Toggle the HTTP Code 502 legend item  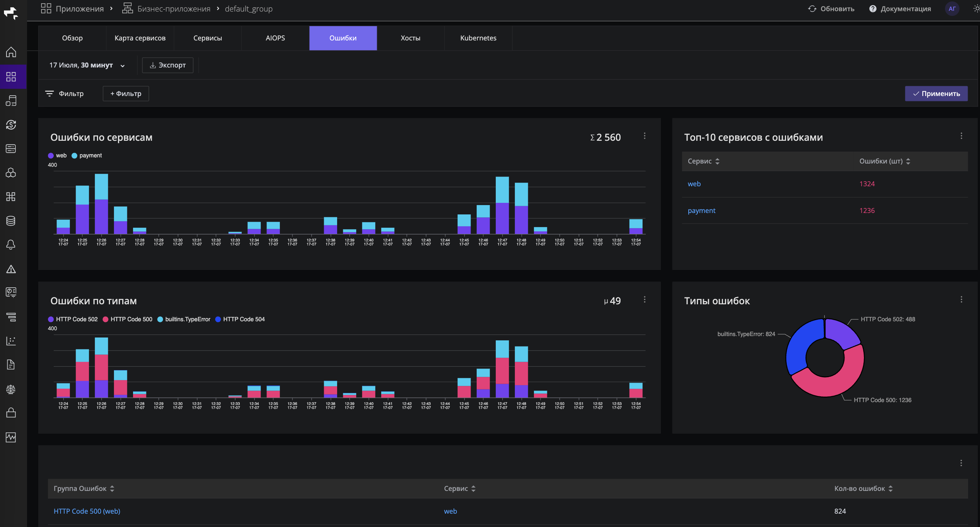pyautogui.click(x=73, y=319)
